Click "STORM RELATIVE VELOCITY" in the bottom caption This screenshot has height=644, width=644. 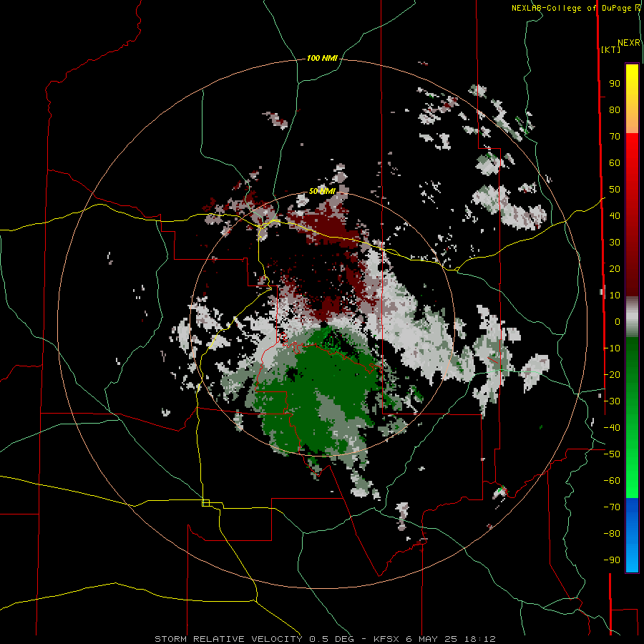pyautogui.click(x=228, y=639)
